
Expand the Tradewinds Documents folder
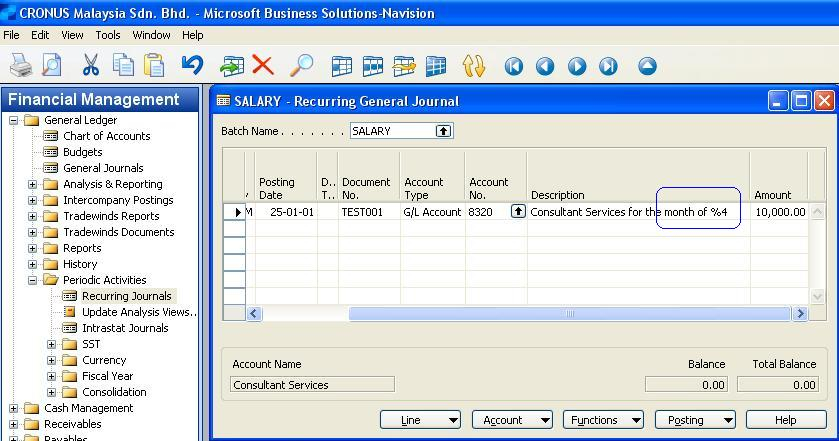tap(33, 232)
